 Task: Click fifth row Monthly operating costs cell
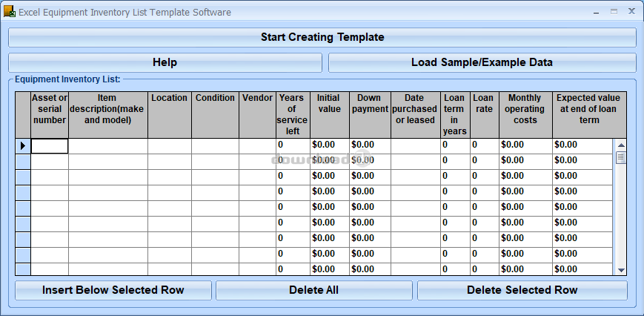[525, 208]
